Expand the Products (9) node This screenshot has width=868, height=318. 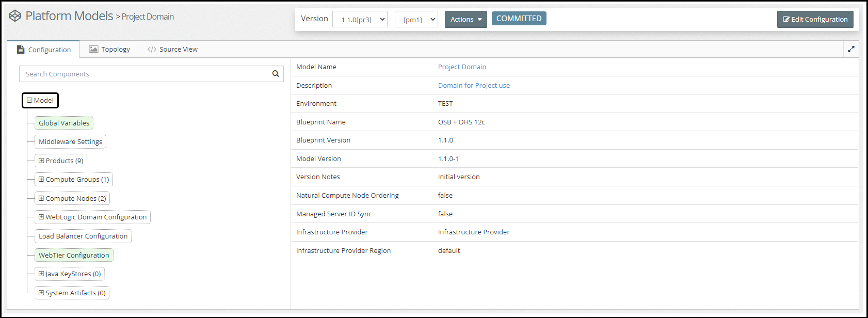41,161
